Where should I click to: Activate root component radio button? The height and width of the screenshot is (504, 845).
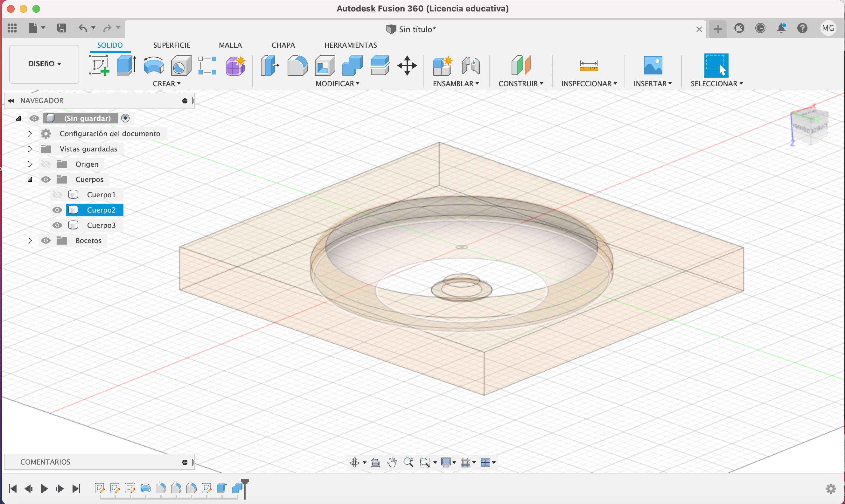click(125, 118)
